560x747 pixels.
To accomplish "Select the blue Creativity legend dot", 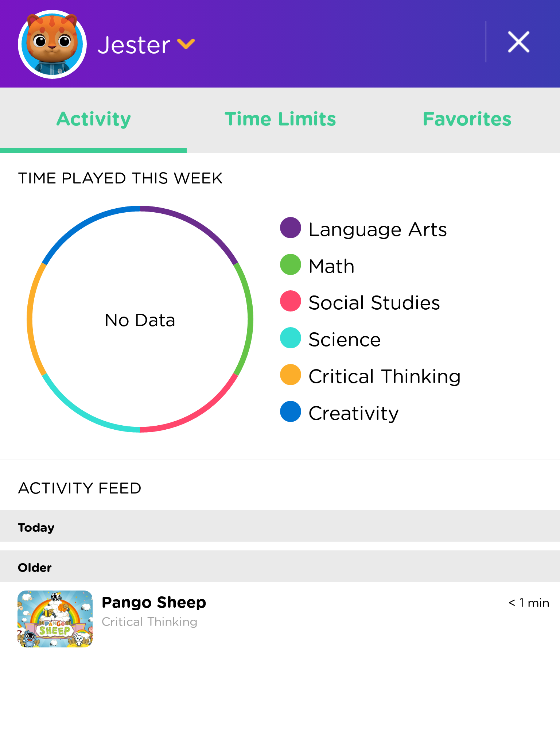I will (x=291, y=411).
